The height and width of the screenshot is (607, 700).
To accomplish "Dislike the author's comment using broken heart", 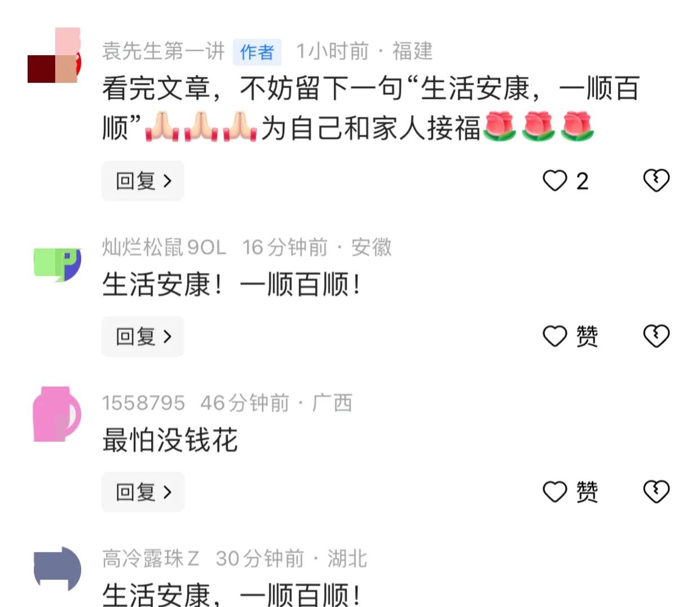I will coord(657,180).
